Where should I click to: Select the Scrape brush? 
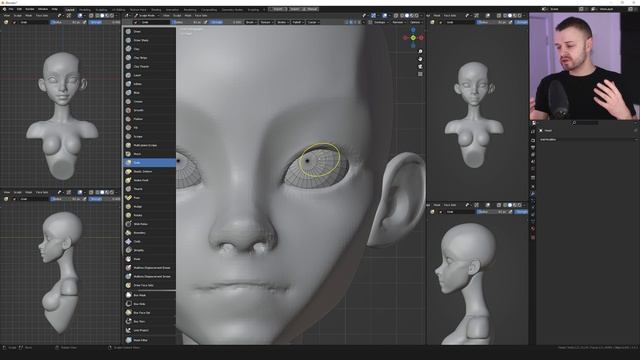[149, 137]
